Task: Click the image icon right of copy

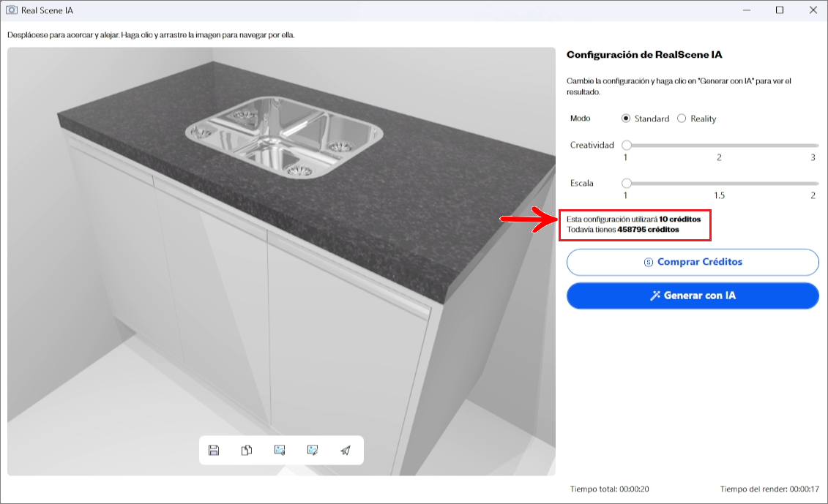Action: (280, 450)
